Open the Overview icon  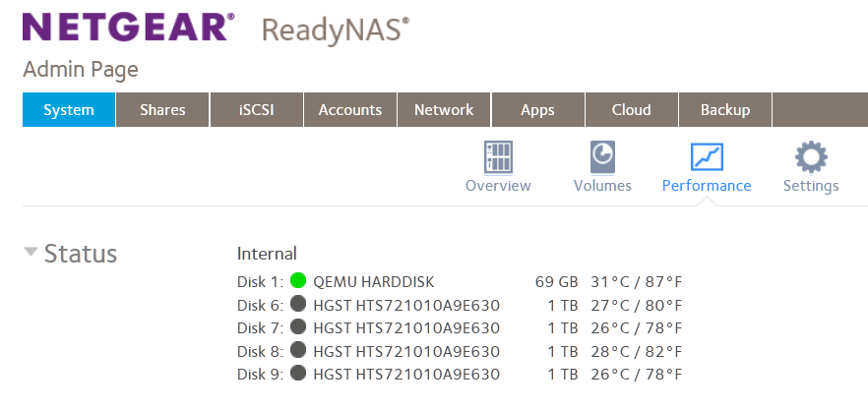(x=498, y=156)
